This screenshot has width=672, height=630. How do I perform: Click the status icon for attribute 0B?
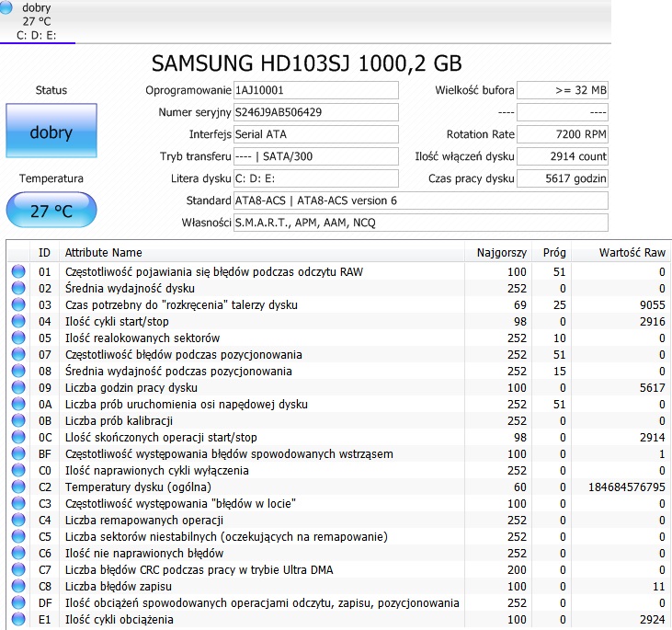click(18, 421)
